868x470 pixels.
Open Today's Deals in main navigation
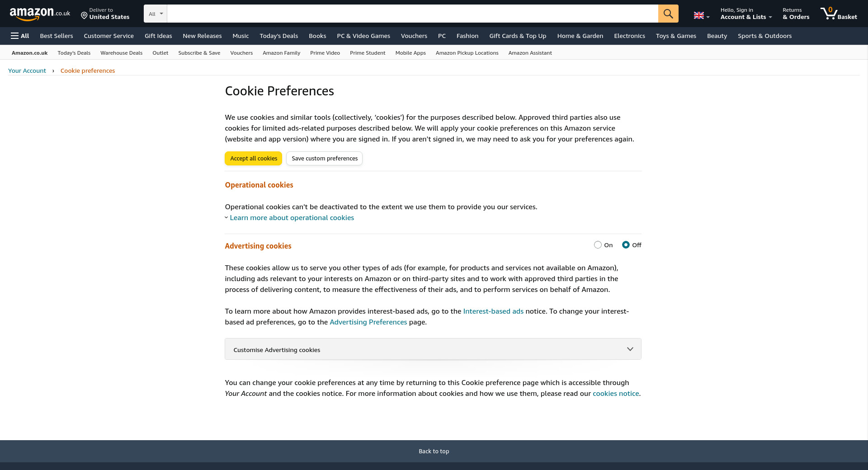coord(278,36)
